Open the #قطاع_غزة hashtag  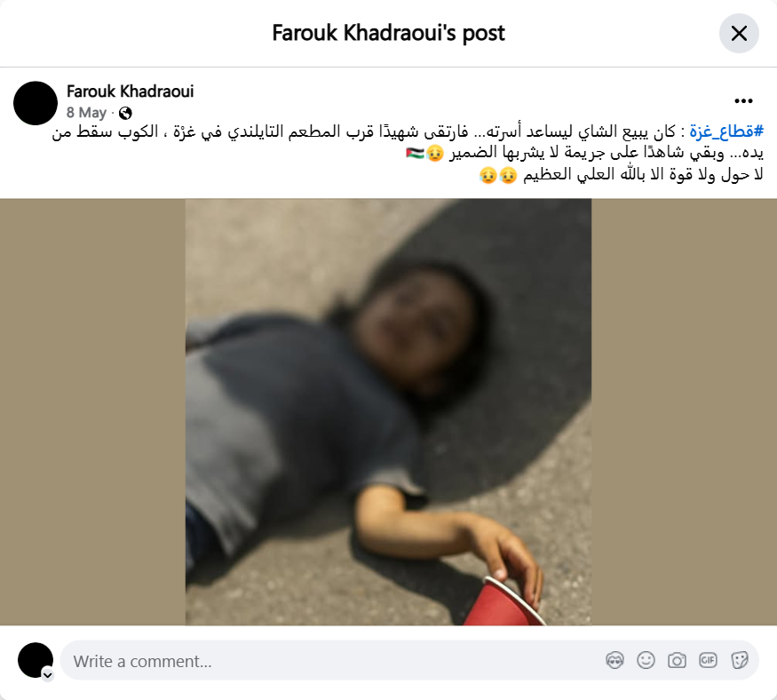(x=726, y=131)
